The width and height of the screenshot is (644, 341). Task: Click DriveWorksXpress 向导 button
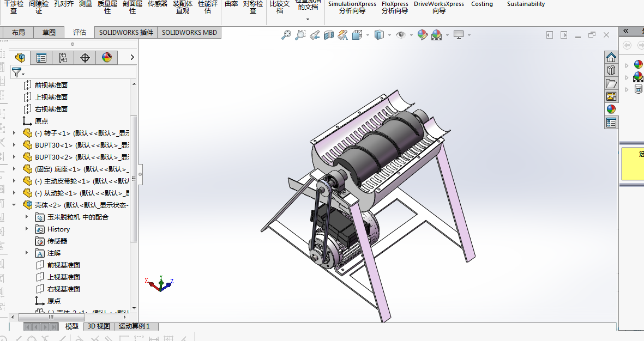pos(438,8)
